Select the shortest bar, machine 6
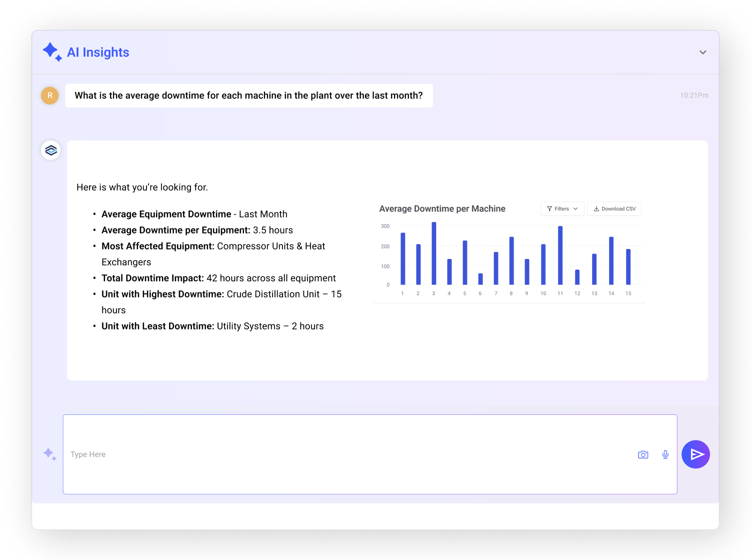Screen dimensions: 752x560 [480, 279]
